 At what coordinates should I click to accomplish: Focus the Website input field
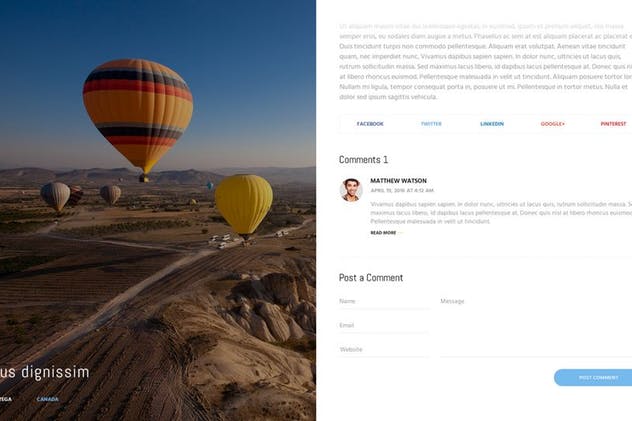coord(385,350)
